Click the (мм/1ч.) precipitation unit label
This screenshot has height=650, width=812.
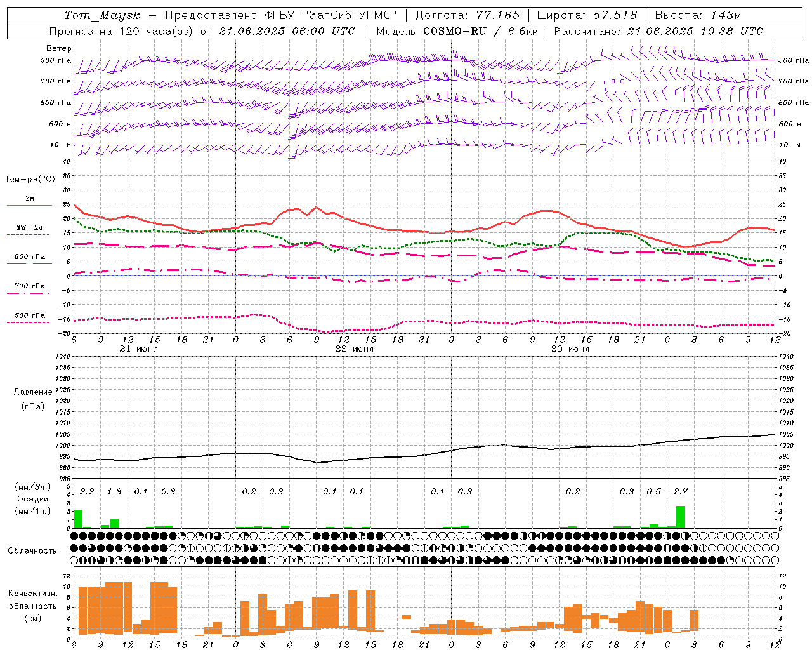[32, 511]
